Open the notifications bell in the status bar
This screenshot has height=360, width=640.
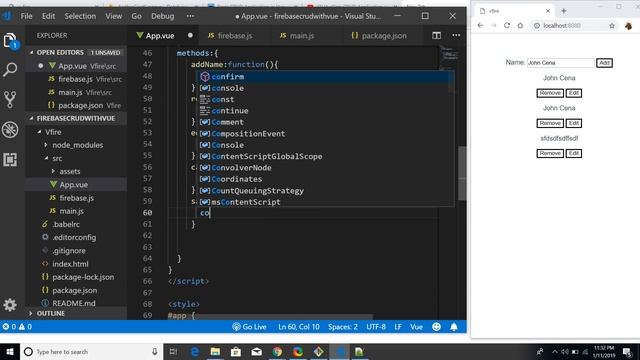click(453, 327)
